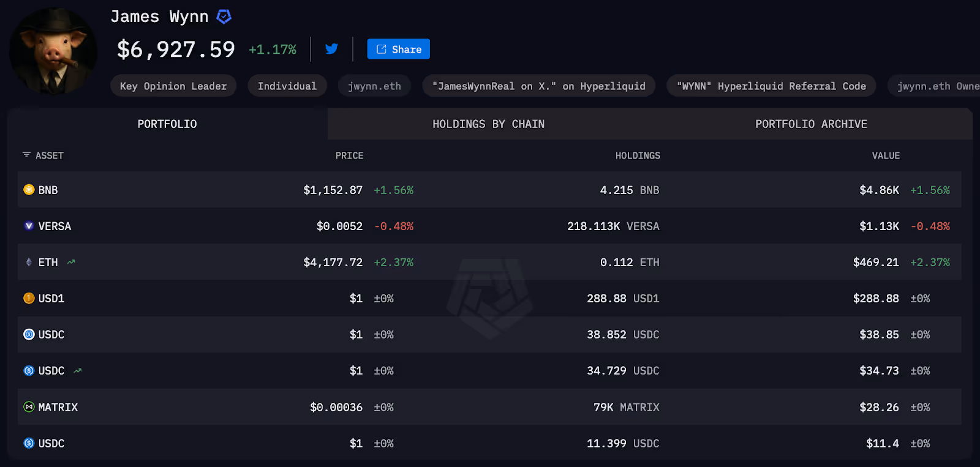Click the Key Opinion Leader tag
This screenshot has width=980, height=467.
[x=173, y=86]
